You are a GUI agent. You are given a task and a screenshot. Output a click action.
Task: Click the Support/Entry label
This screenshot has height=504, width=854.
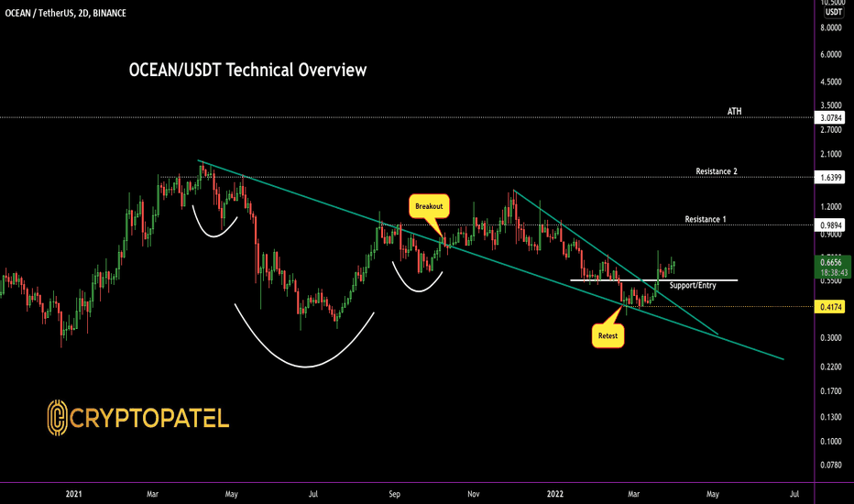(692, 285)
